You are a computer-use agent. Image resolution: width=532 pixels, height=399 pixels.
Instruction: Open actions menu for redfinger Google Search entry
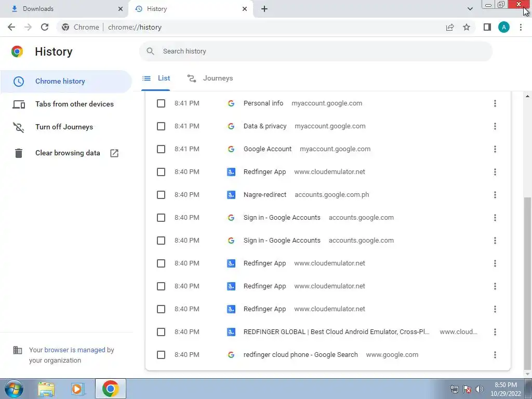coord(495,355)
